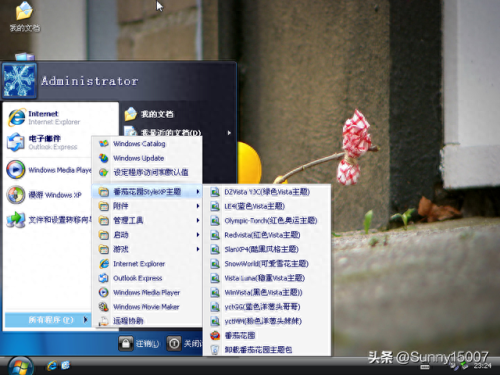The height and width of the screenshot is (375, 500).
Task: Apply Olympic-Torch red Olympic theme
Action: 267,221
